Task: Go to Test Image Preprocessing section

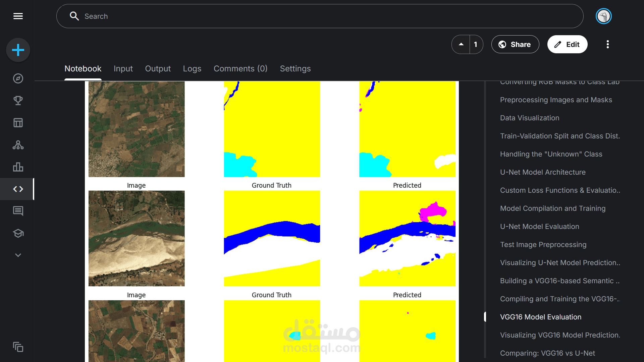Action: point(543,245)
